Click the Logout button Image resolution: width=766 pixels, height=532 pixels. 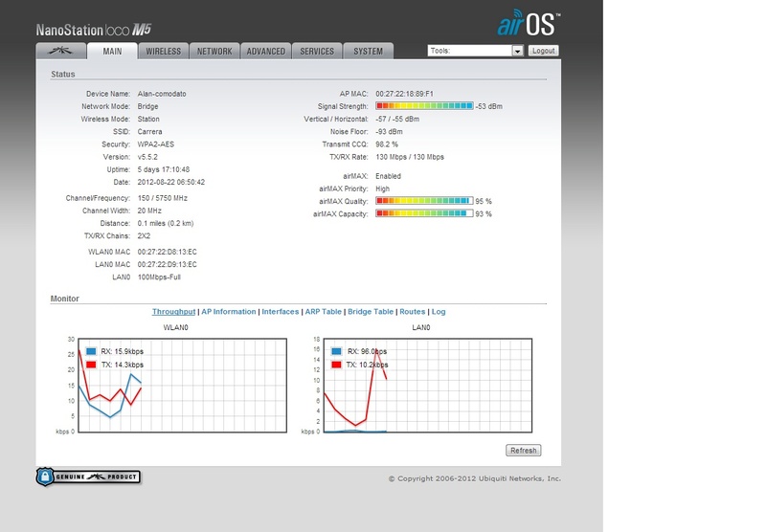543,51
